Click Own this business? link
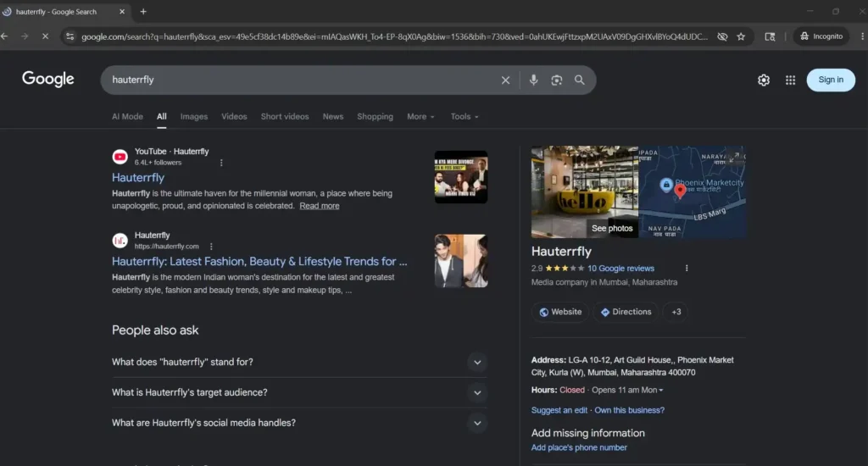Viewport: 868px width, 466px height. [x=630, y=410]
